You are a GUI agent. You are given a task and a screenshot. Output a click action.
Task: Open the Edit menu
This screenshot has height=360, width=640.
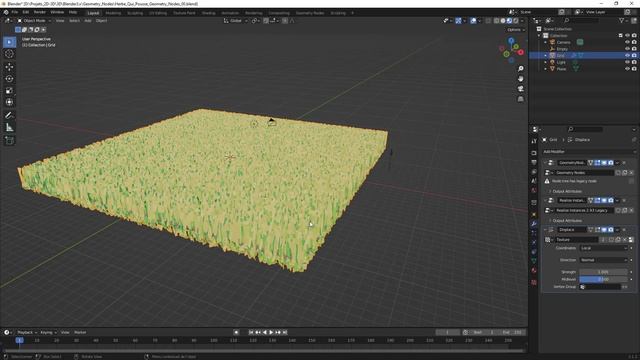26,12
